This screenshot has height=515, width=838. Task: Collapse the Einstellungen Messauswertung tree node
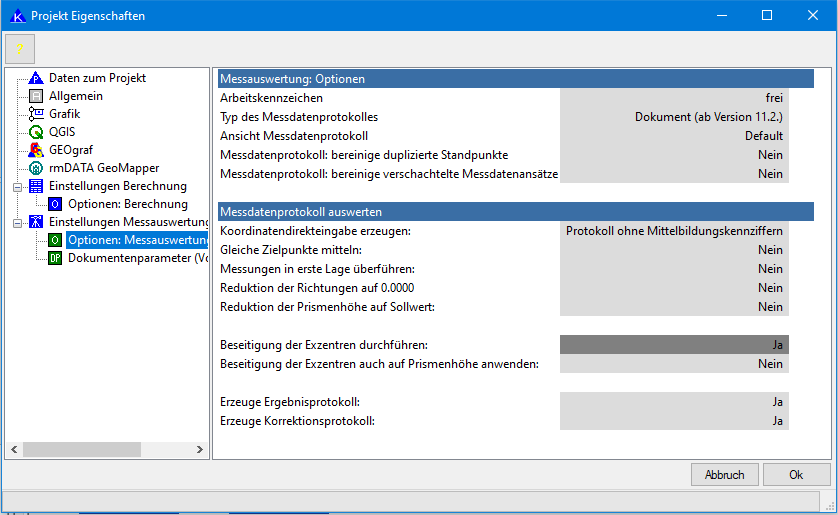click(x=16, y=222)
